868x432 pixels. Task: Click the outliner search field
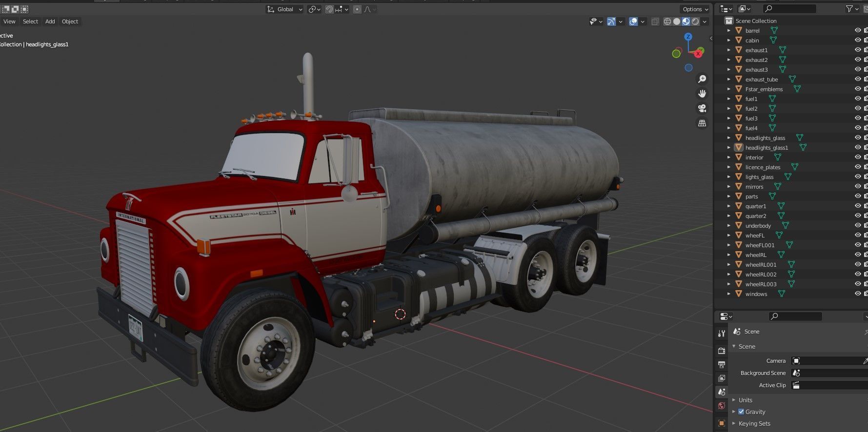(x=789, y=9)
